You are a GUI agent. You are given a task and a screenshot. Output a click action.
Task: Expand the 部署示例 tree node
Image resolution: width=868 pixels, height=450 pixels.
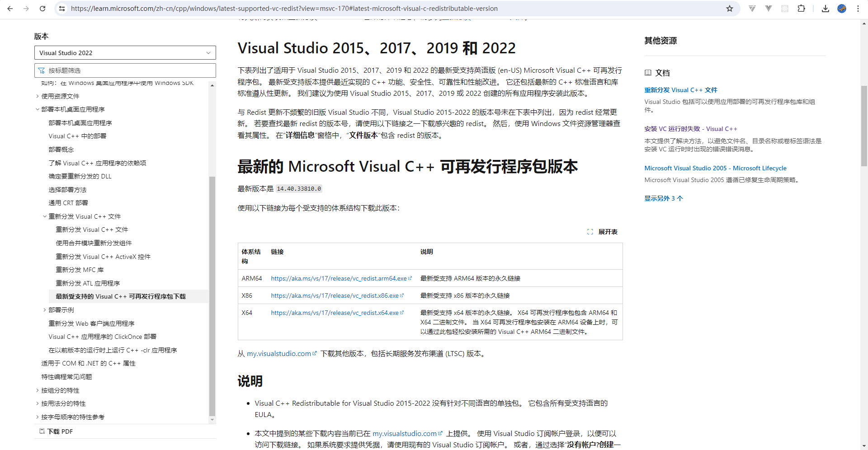(x=45, y=310)
